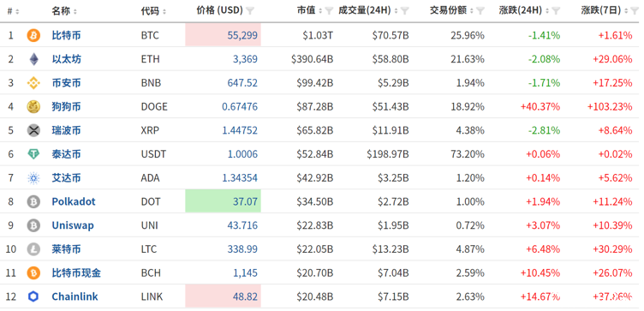Viewport: 644px width, 311px height.
Task: Click the gray coin icon beside Uniswap
Action: pos(33,225)
